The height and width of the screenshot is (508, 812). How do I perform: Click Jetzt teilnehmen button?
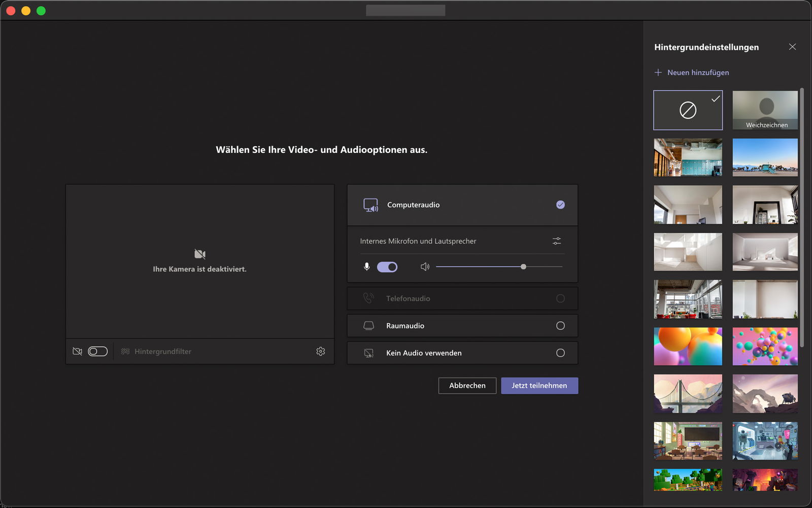(x=539, y=386)
